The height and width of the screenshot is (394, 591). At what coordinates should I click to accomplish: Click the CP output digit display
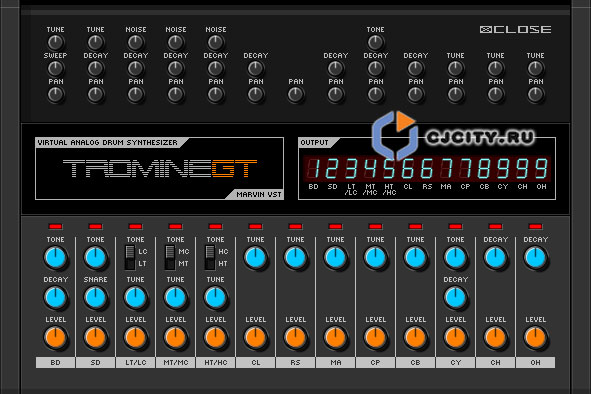tap(465, 169)
